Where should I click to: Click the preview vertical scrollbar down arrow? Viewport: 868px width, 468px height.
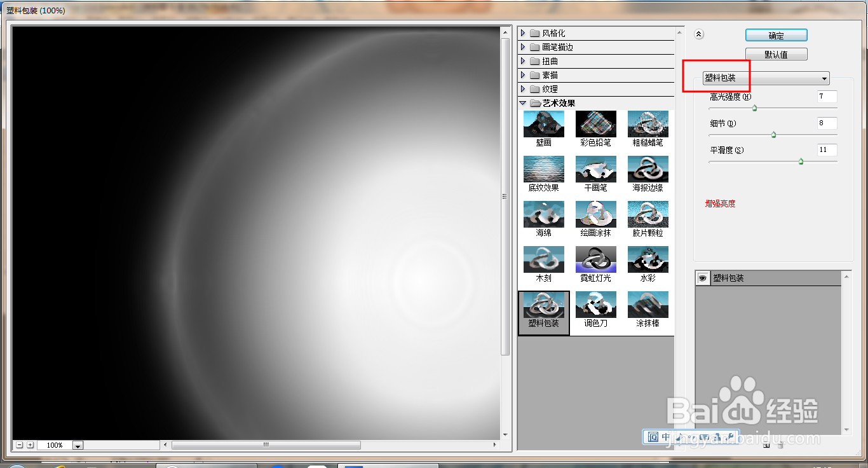[506, 435]
